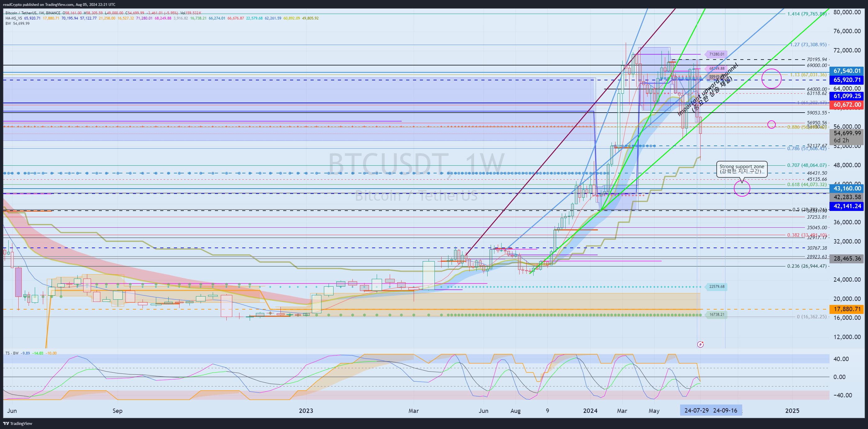This screenshot has width=868, height=429.
Task: Click the Vol 159.532K legend value
Action: coord(191,13)
